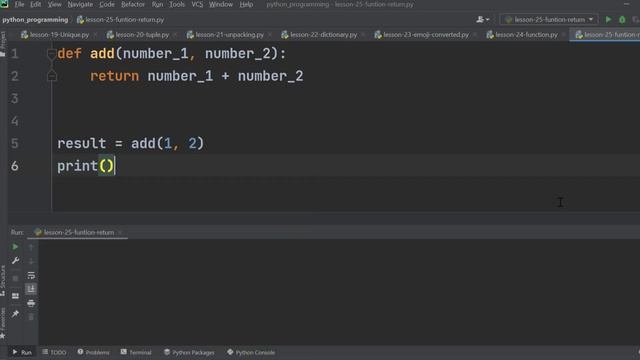Open the Terminal tool window

136,352
